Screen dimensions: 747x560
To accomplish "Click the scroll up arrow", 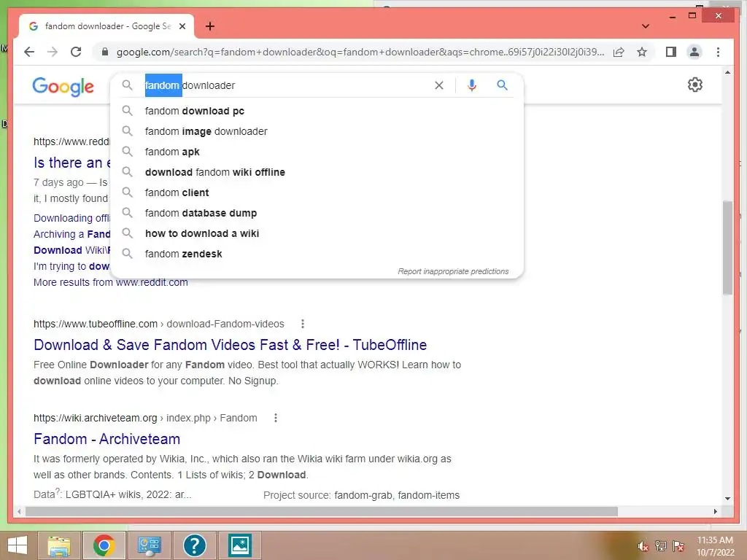I will pos(727,72).
